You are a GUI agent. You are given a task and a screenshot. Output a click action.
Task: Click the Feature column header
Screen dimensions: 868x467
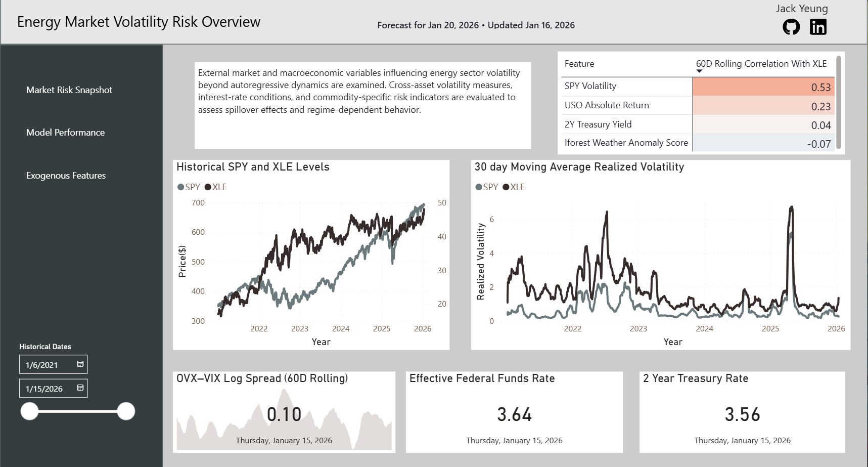point(579,64)
